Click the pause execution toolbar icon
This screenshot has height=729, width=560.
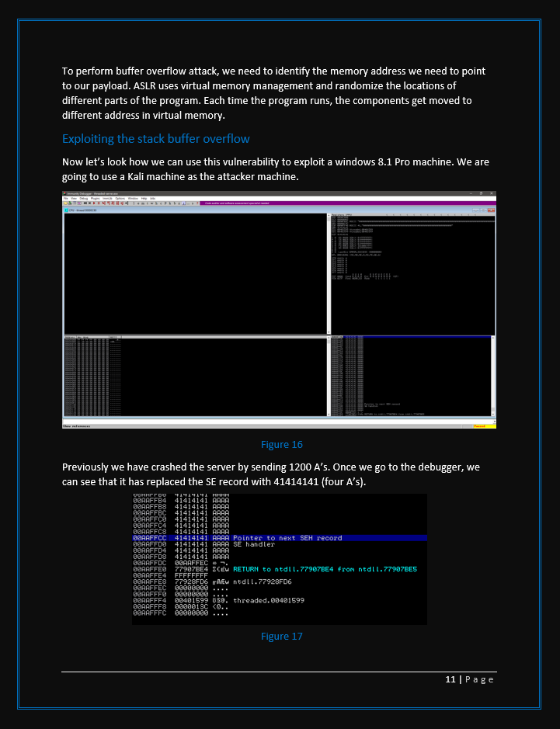[x=99, y=203]
